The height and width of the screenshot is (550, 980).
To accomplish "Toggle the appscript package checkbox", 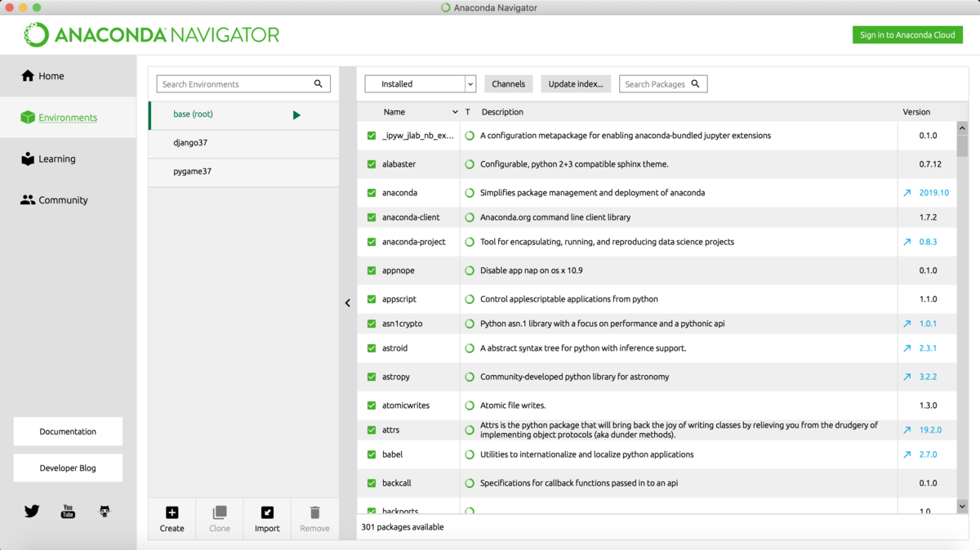I will [x=372, y=299].
